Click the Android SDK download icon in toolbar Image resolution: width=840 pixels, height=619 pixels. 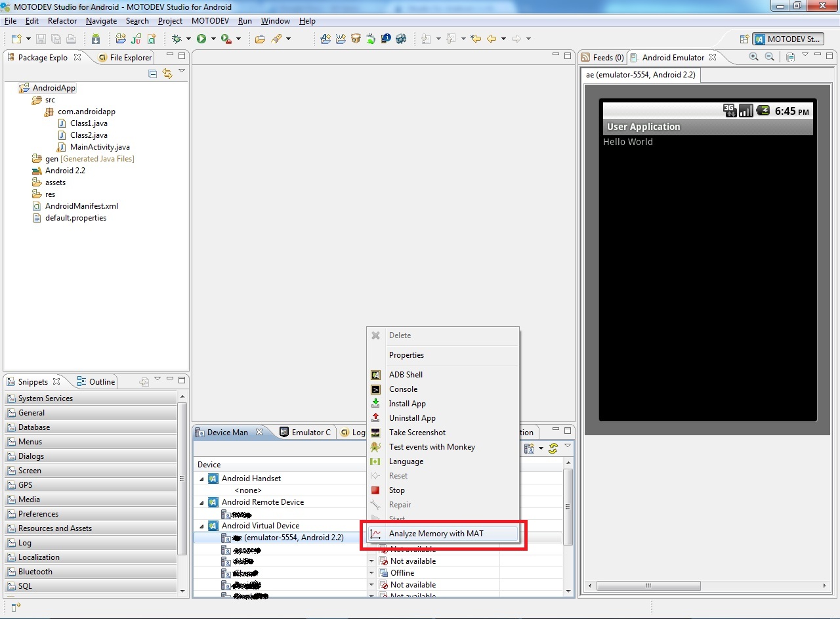pyautogui.click(x=96, y=39)
